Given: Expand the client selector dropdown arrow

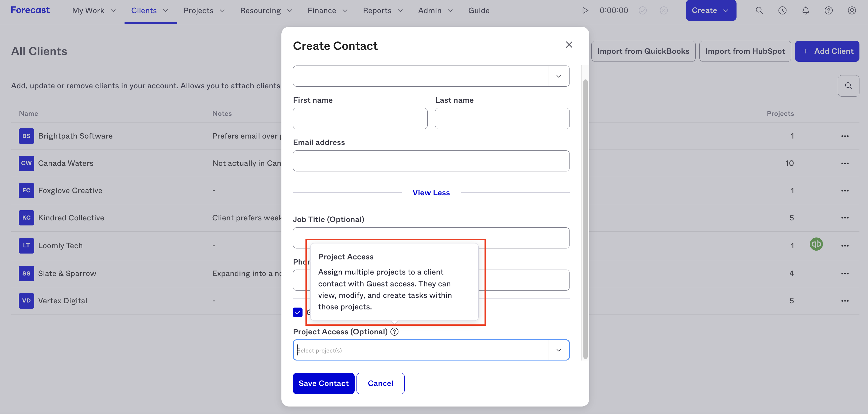Looking at the screenshot, I should click(x=559, y=76).
